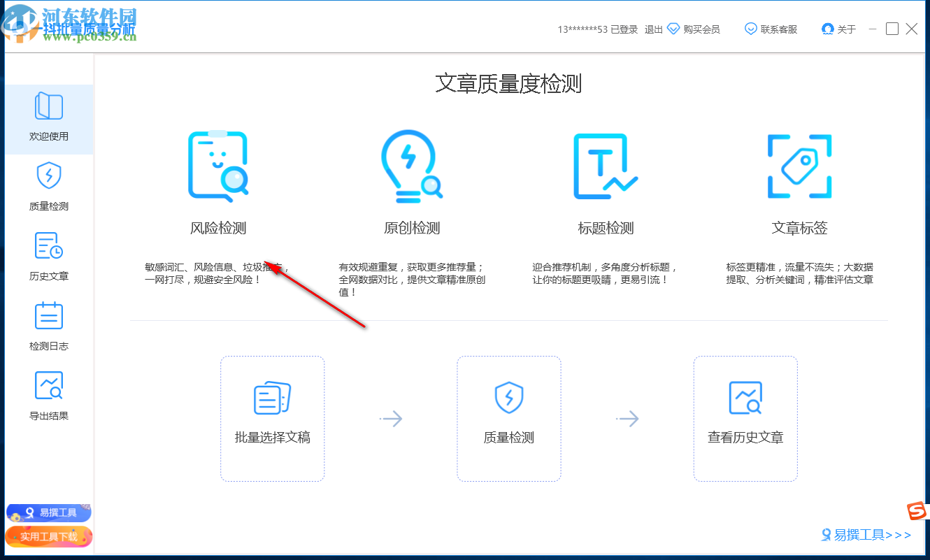The width and height of the screenshot is (930, 560).
Task: Open the 查看历史文章 history card
Action: [745, 418]
